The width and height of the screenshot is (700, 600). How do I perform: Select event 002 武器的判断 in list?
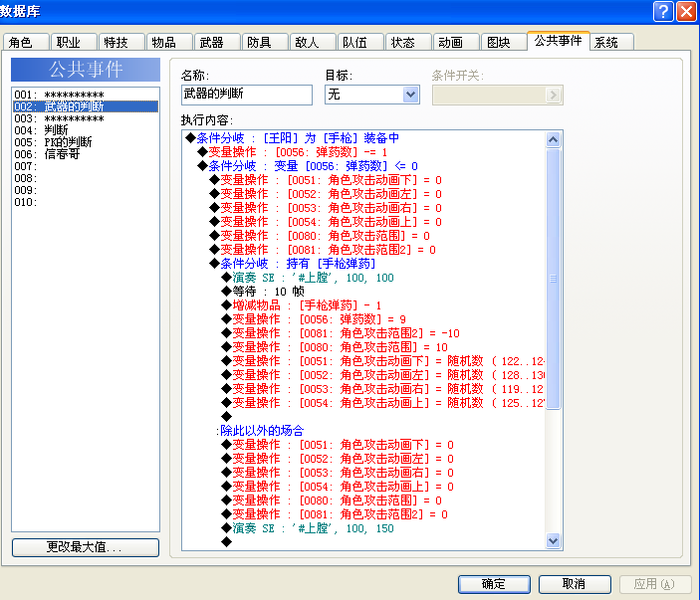[x=86, y=106]
